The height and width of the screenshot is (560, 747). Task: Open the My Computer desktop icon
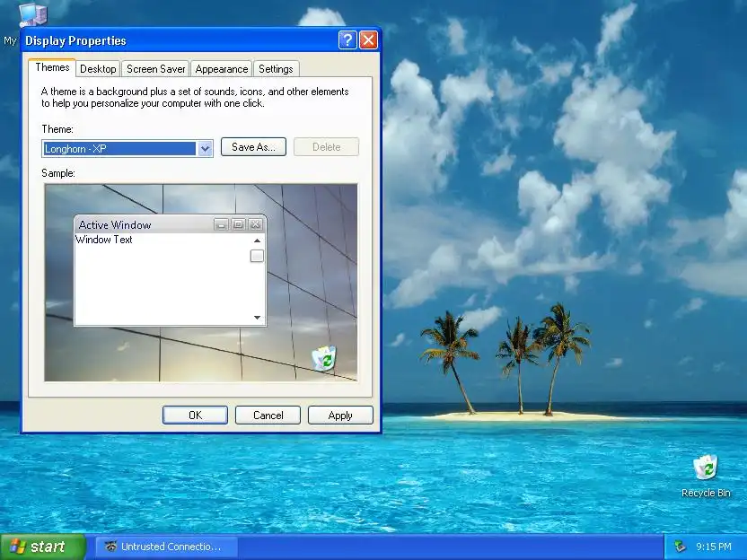tap(32, 15)
